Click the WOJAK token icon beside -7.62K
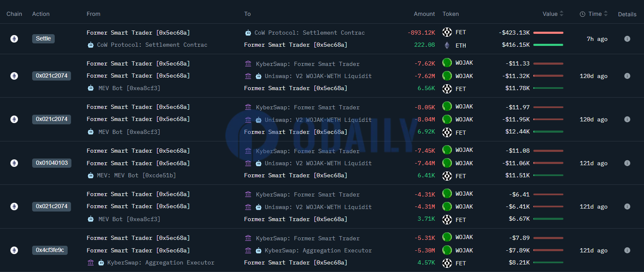 pyautogui.click(x=447, y=63)
